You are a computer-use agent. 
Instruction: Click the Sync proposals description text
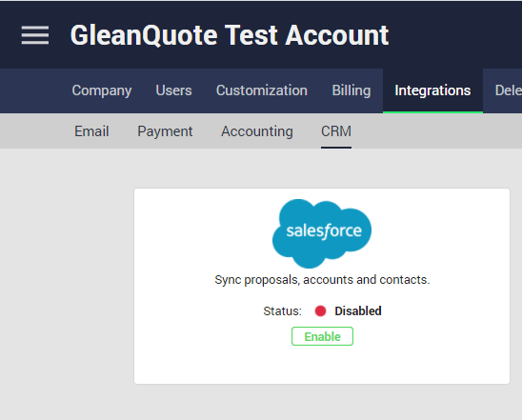click(x=322, y=280)
